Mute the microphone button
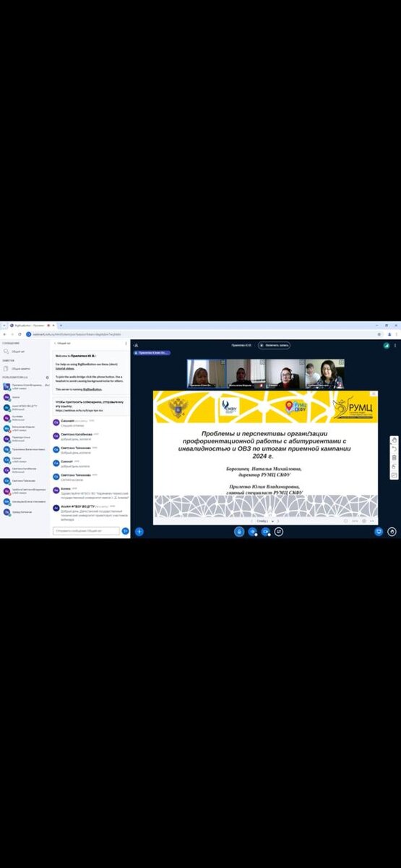401x868 pixels. [x=239, y=531]
